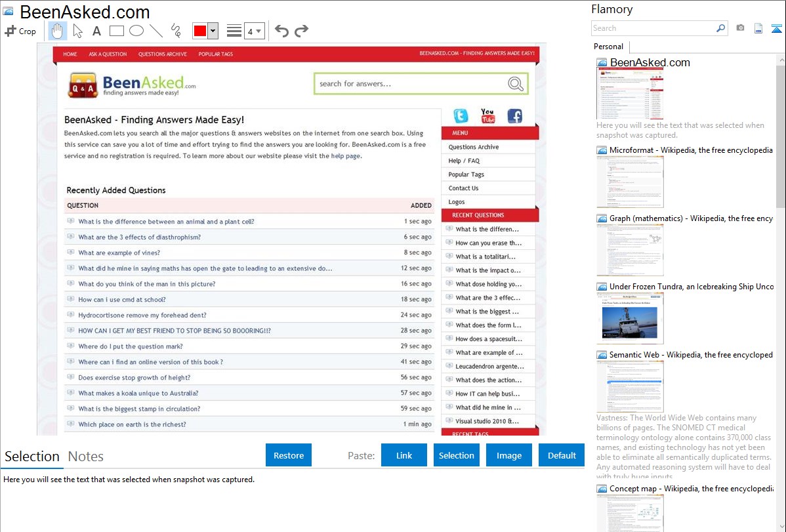
Task: Open 'What makes a koala unique to Australia?'
Action: click(138, 393)
